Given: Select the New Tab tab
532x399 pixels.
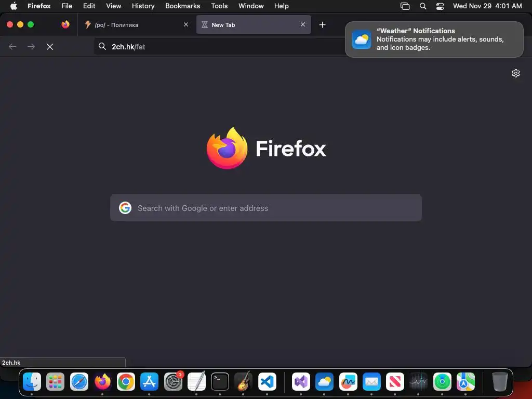Looking at the screenshot, I should (254, 25).
